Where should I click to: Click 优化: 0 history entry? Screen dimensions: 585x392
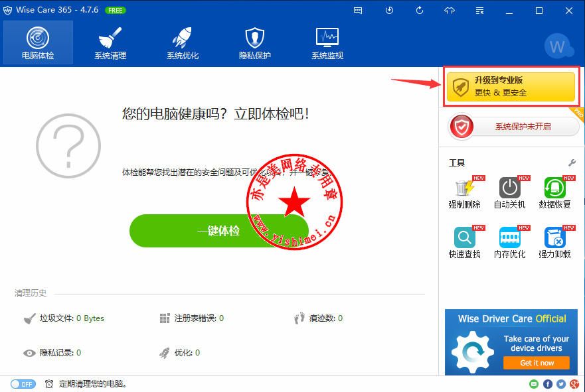click(179, 352)
